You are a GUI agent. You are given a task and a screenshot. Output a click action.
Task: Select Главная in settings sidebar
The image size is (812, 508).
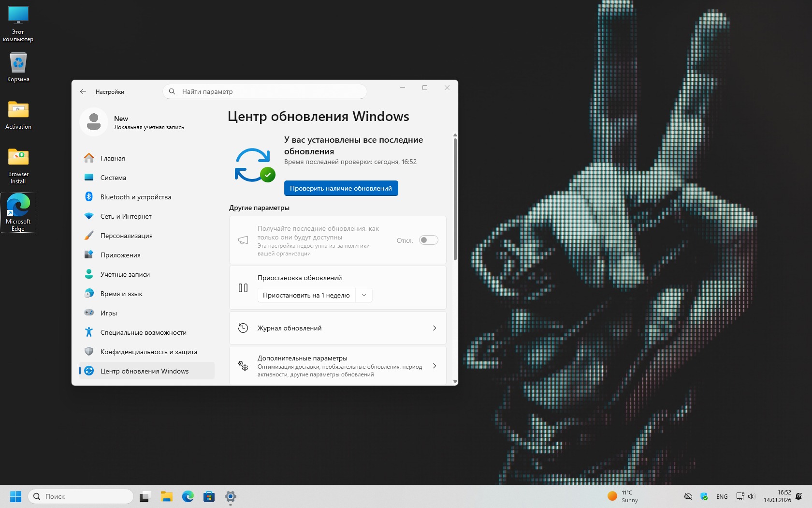click(x=113, y=158)
